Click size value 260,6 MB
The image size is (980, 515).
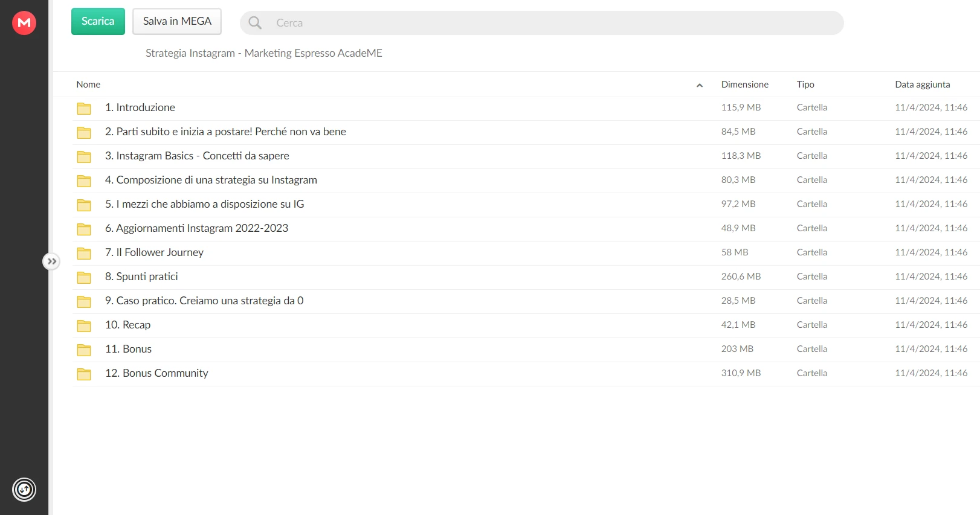[x=741, y=277]
